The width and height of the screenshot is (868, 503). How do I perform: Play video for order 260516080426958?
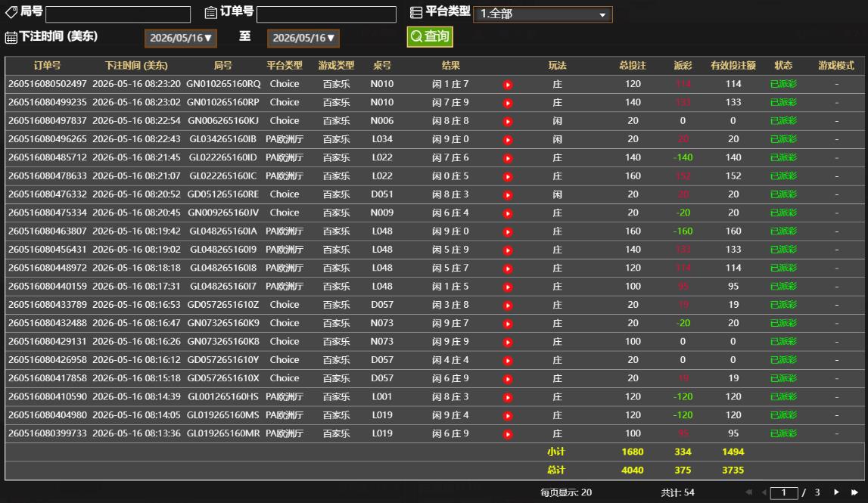point(508,360)
